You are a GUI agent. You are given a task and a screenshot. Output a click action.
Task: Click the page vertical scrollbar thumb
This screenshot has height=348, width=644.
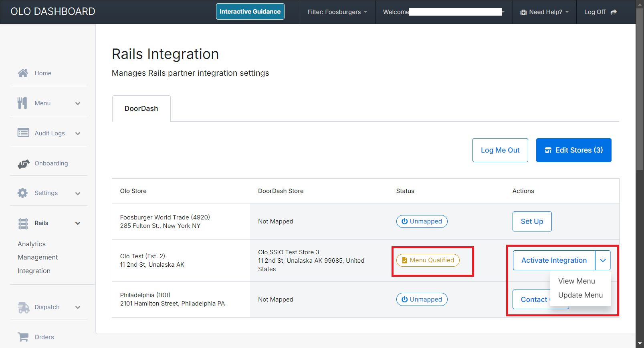640,89
